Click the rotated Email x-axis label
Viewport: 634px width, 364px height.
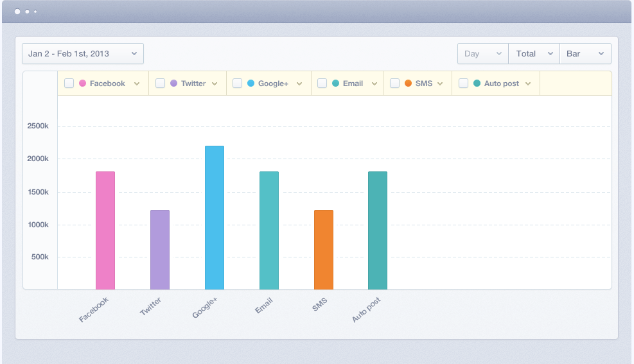263,306
